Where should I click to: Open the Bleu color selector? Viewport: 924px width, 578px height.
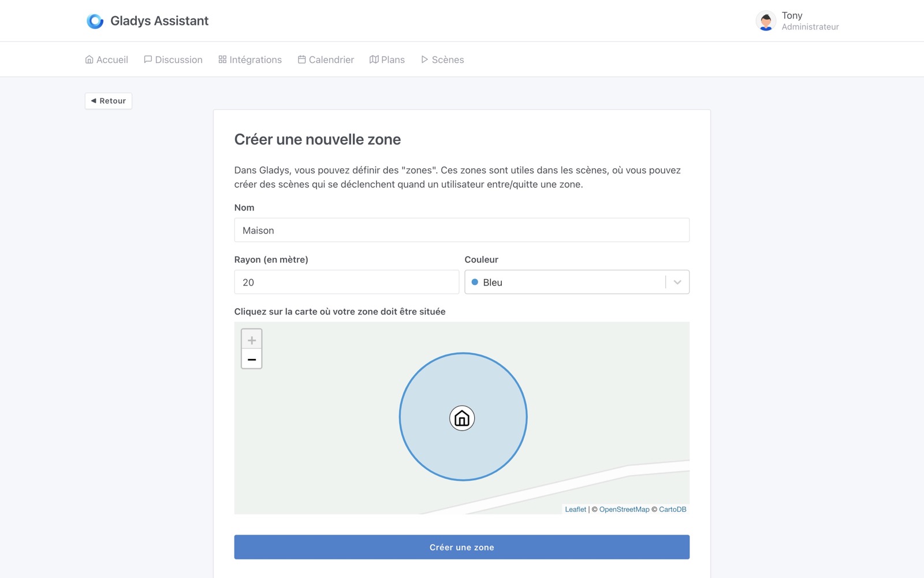pyautogui.click(x=566, y=282)
